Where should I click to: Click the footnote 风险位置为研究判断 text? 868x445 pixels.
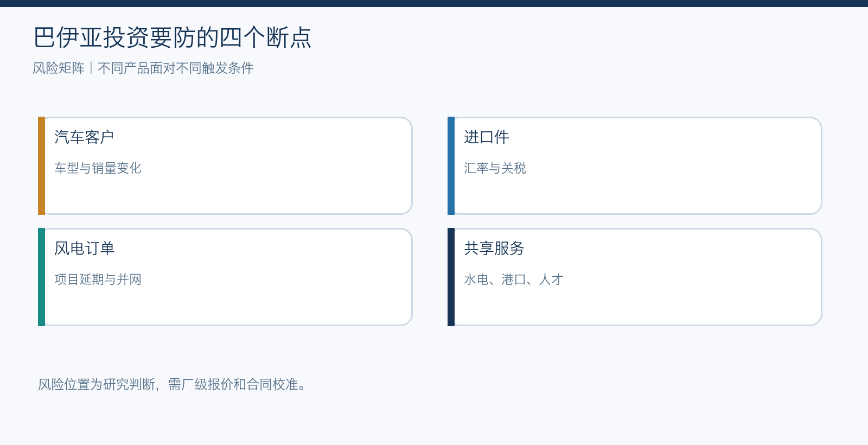pyautogui.click(x=97, y=385)
